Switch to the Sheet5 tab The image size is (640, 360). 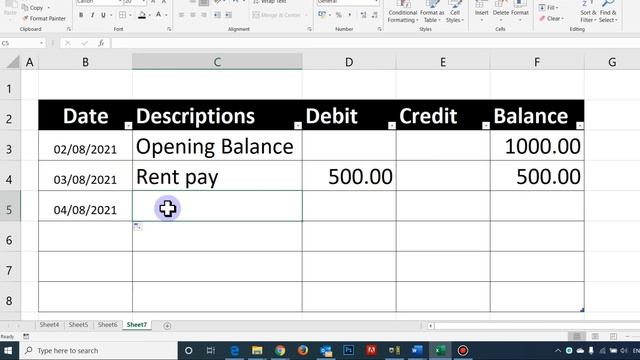coord(78,325)
